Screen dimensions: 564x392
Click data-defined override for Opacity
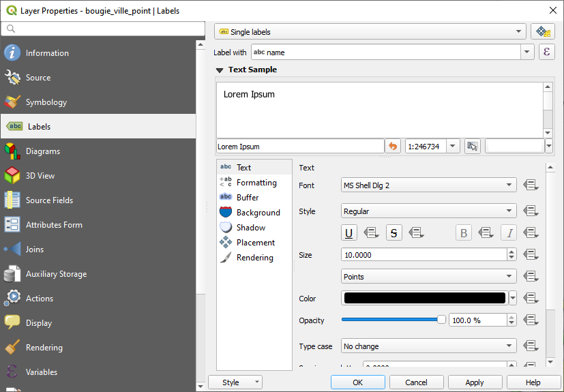pyautogui.click(x=531, y=320)
